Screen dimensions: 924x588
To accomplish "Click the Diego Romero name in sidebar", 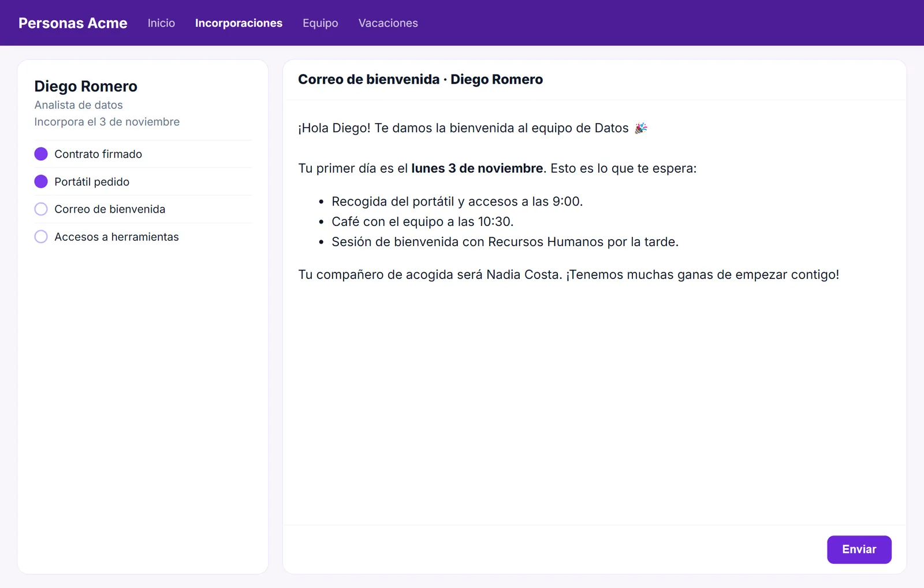I will [x=85, y=86].
